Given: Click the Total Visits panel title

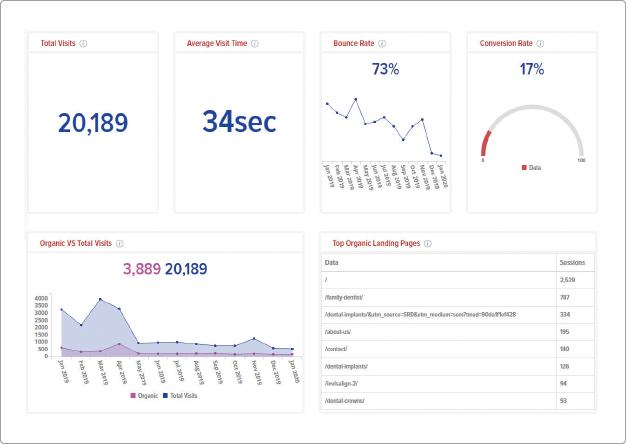Looking at the screenshot, I should 58,44.
